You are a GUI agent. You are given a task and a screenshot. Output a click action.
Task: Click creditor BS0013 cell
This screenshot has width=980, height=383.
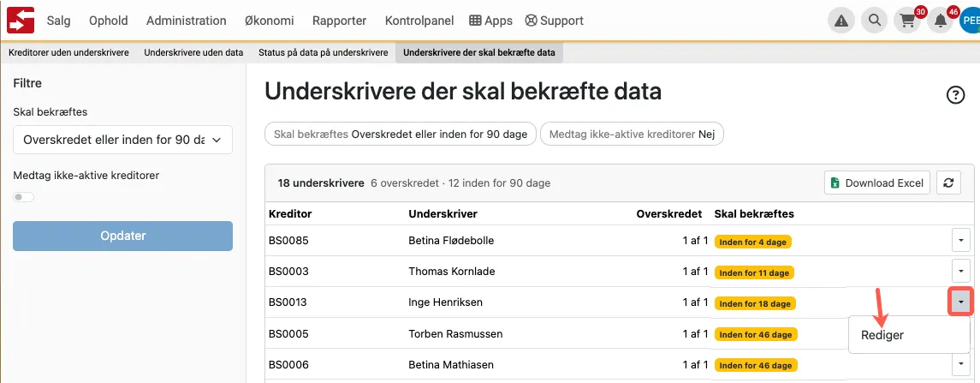288,302
